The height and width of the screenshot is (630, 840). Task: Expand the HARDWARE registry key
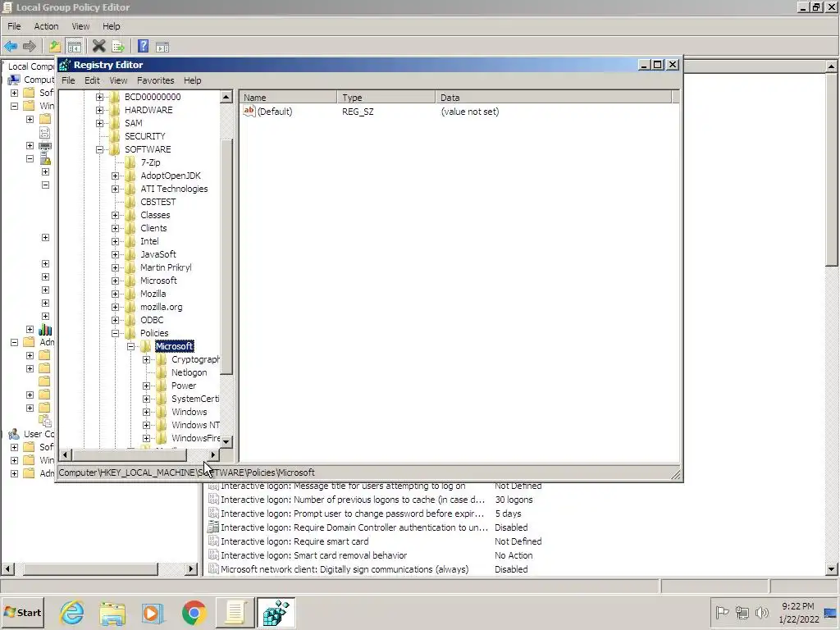coord(99,110)
